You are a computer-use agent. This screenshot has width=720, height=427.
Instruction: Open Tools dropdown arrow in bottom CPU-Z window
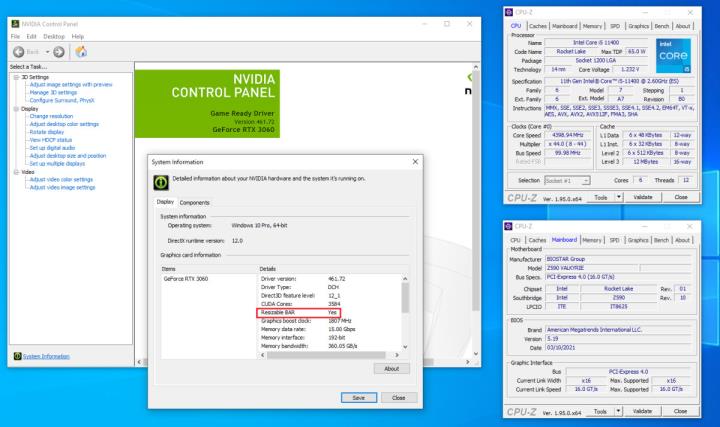619,411
